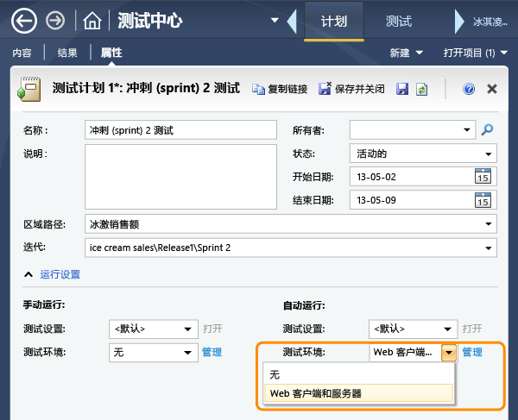Open calendar for 结束日期
Screen dimensions: 518x420
click(483, 200)
